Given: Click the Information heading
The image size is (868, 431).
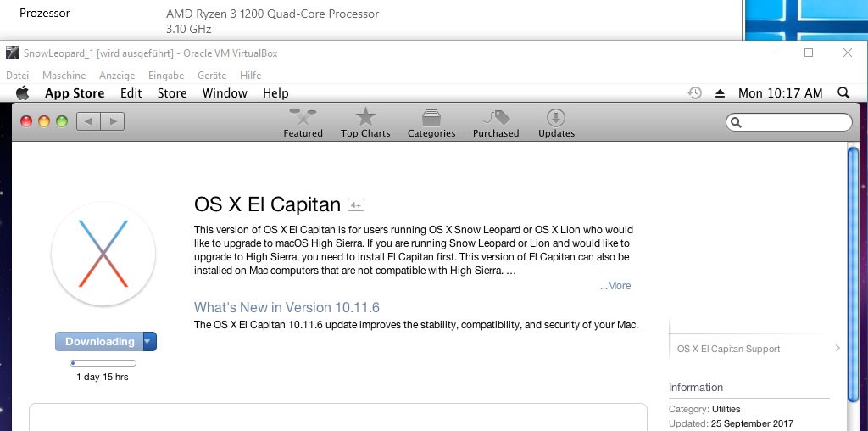Looking at the screenshot, I should coord(696,387).
